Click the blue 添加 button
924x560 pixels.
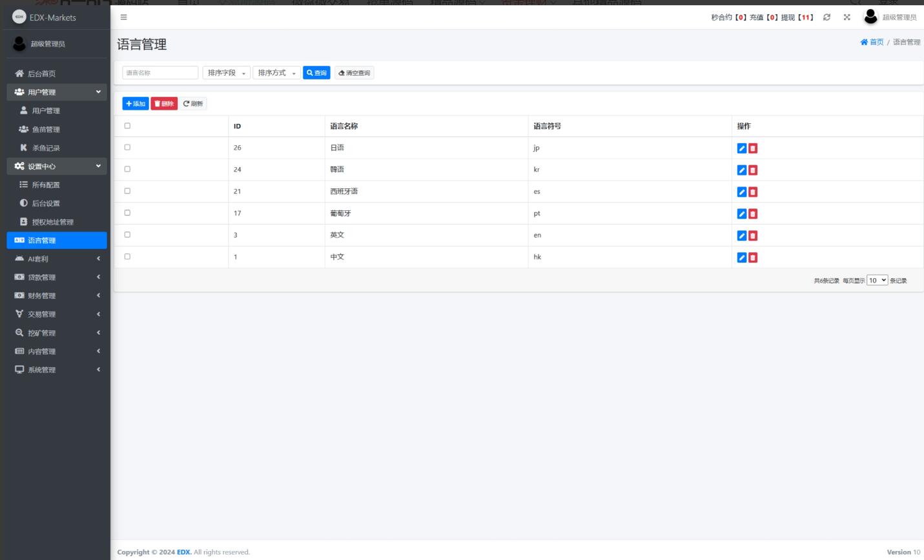[x=136, y=104]
